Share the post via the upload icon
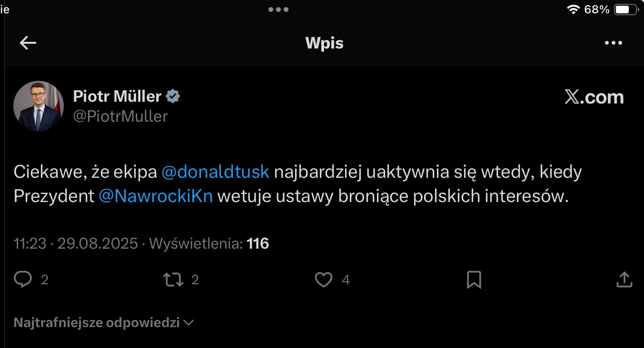 pos(624,280)
